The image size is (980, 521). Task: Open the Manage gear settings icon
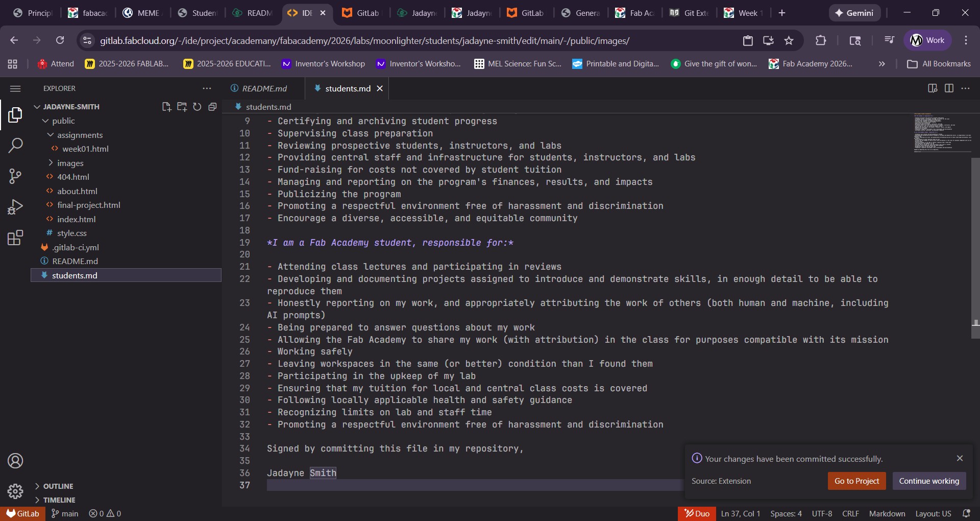(15, 491)
